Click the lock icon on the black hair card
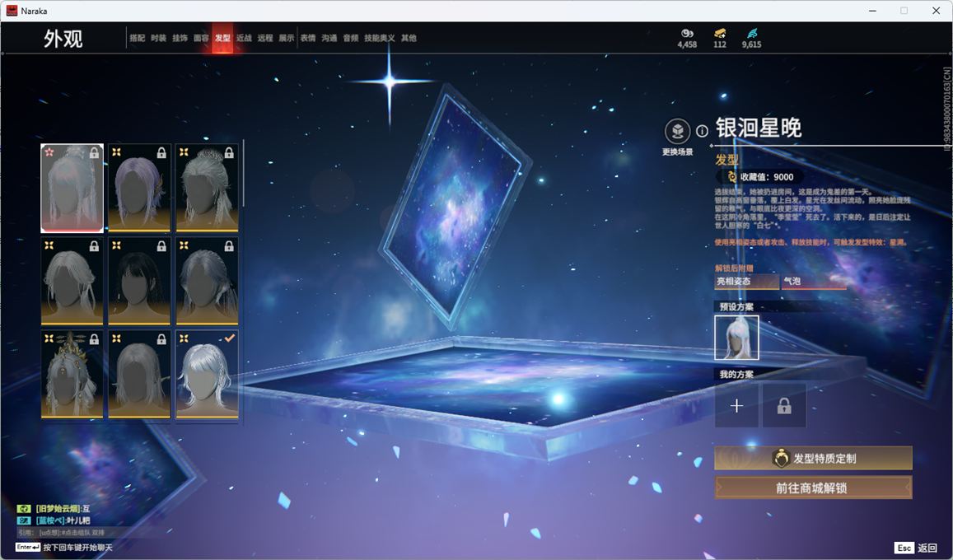The height and width of the screenshot is (560, 953). click(x=161, y=246)
